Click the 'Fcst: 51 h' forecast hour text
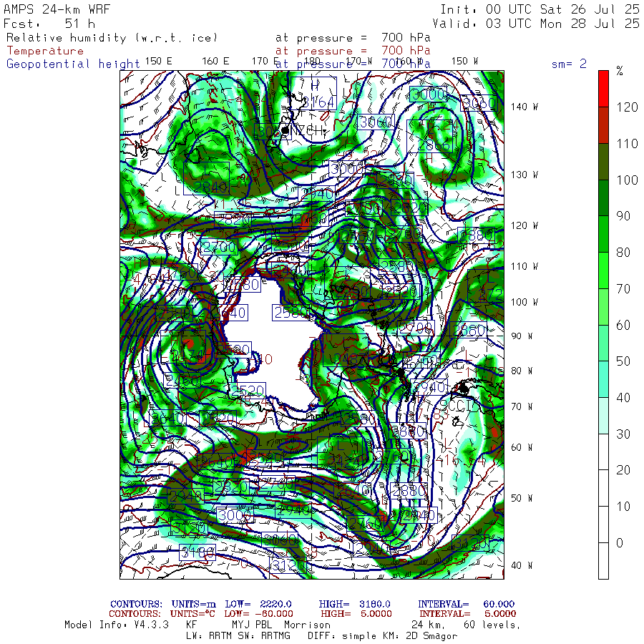 click(49, 24)
